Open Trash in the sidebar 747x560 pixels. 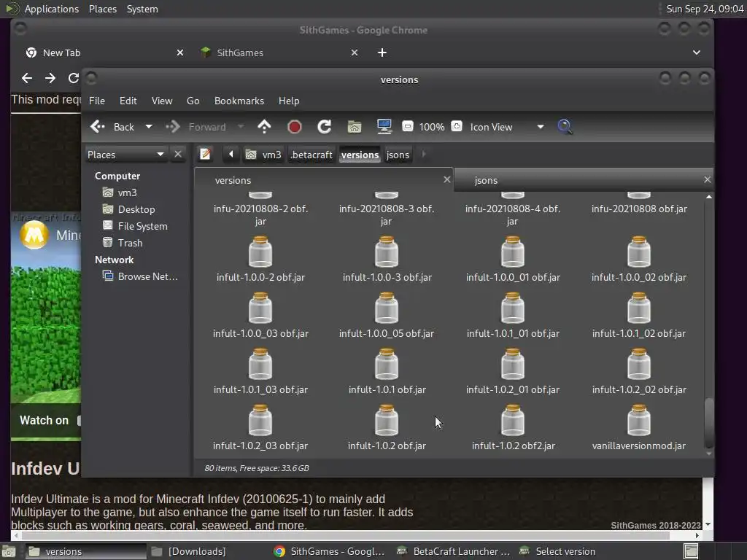[x=130, y=243]
